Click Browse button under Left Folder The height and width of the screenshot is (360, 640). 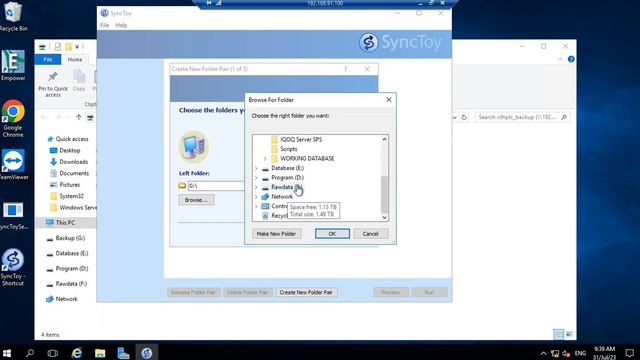click(196, 200)
